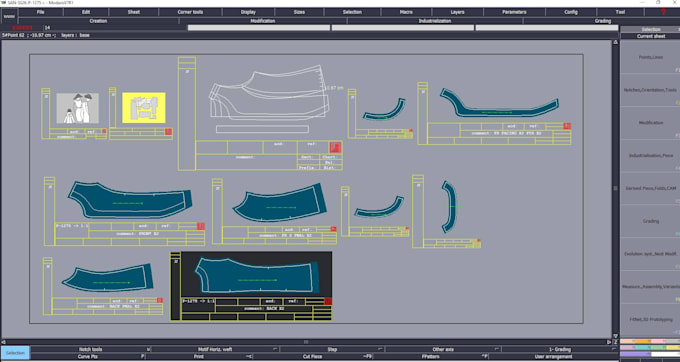Open the Layers menu
This screenshot has height=362, width=680.
pos(457,12)
